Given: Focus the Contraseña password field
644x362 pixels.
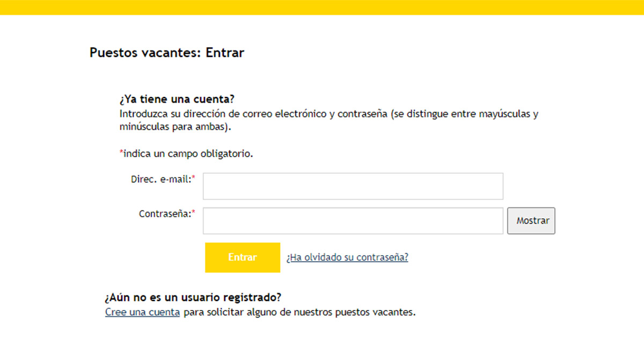Looking at the screenshot, I should click(353, 221).
